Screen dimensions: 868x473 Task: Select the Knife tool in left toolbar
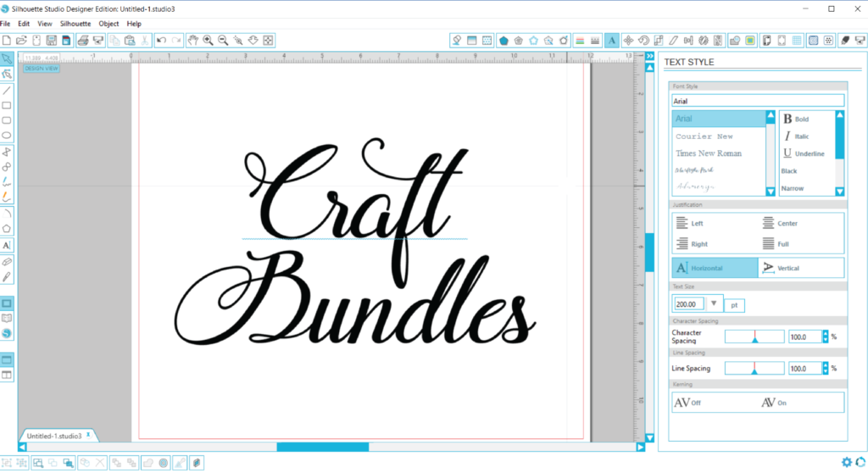7,277
